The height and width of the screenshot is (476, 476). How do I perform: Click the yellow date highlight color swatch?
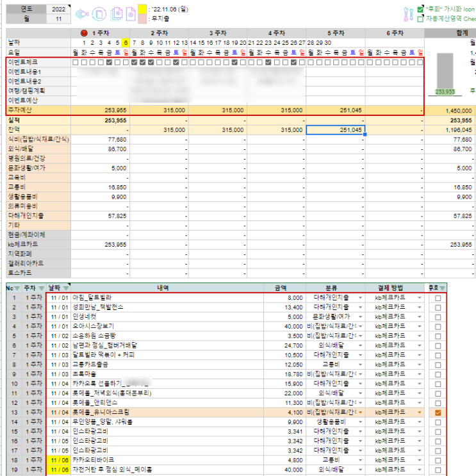tap(142, 9)
